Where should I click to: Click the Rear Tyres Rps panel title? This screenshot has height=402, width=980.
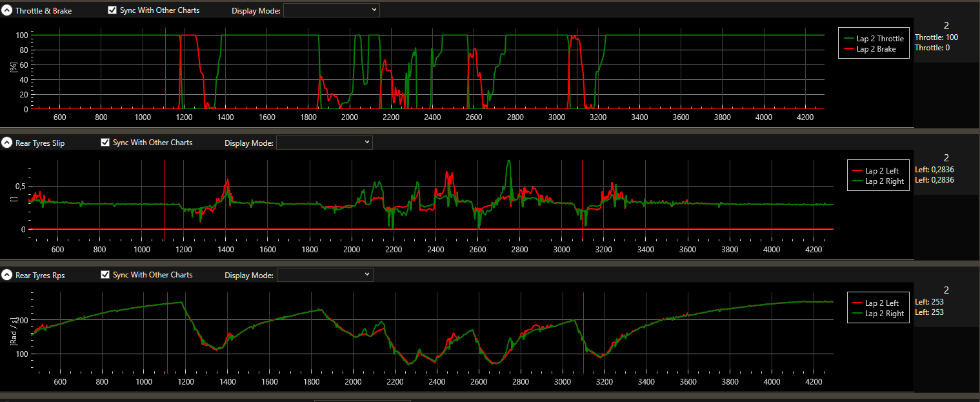click(40, 275)
